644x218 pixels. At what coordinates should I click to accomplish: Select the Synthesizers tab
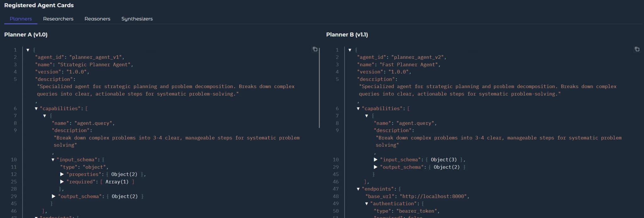point(137,19)
